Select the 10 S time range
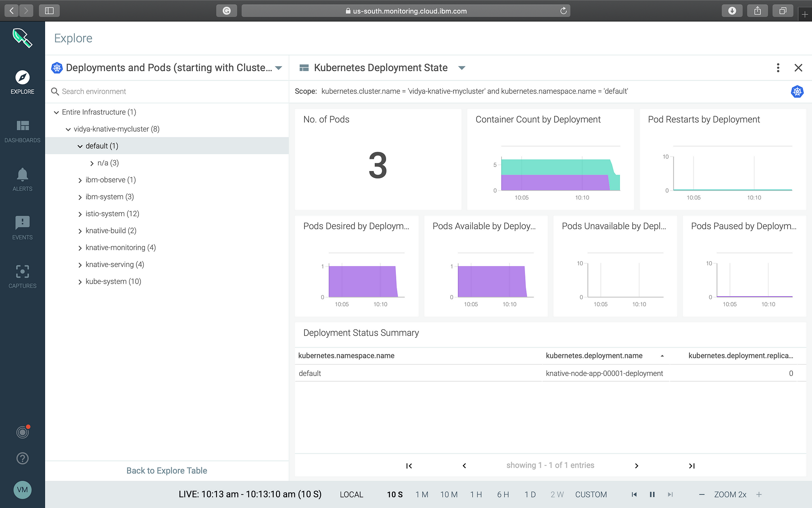The height and width of the screenshot is (508, 812). click(395, 495)
